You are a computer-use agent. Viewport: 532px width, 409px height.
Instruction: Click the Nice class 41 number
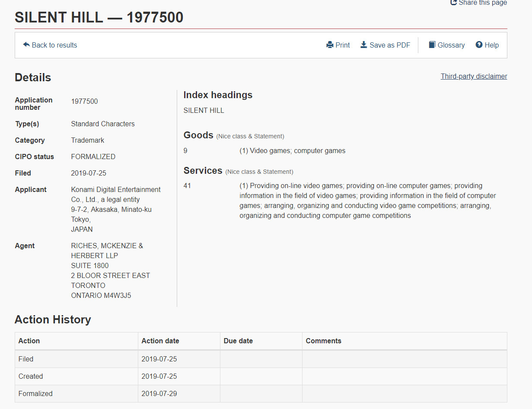click(187, 186)
